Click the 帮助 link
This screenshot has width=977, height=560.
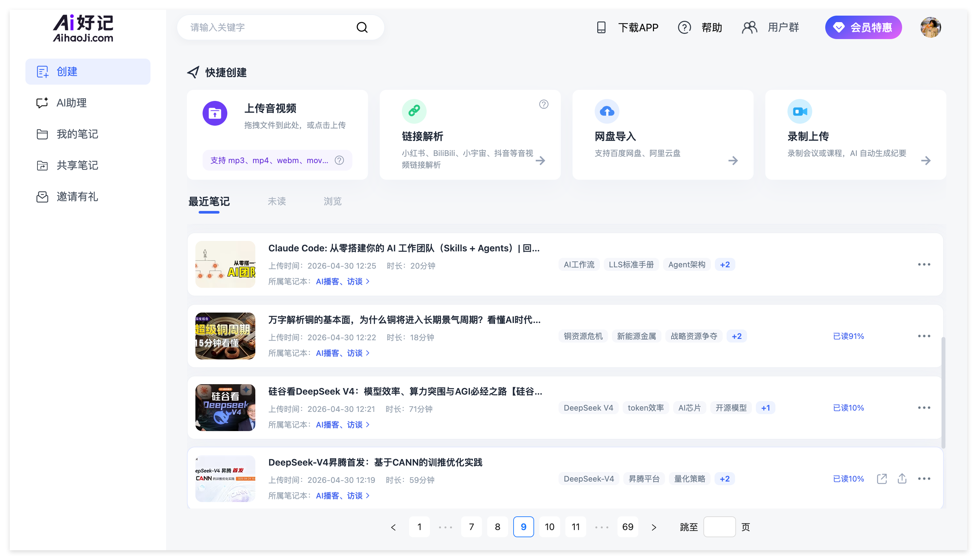click(x=712, y=27)
